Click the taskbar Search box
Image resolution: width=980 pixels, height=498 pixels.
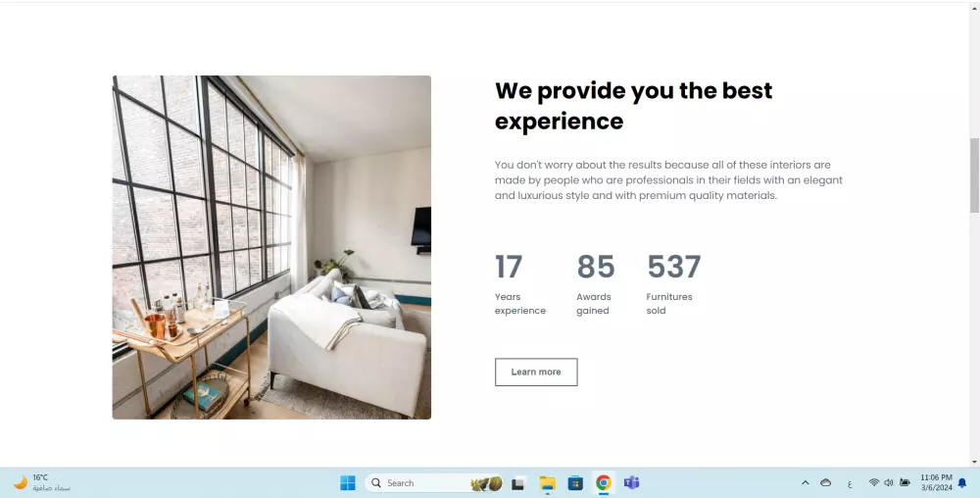pos(434,483)
